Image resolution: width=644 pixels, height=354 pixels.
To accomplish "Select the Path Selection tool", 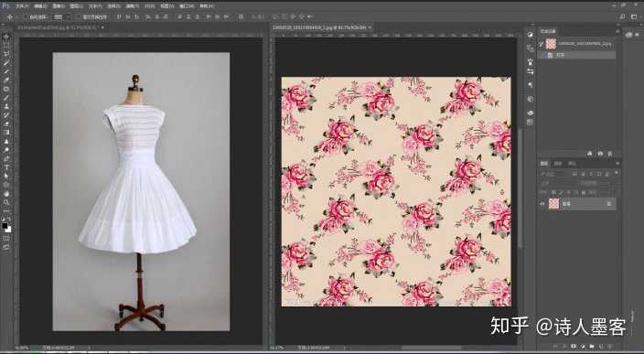I will (6, 176).
